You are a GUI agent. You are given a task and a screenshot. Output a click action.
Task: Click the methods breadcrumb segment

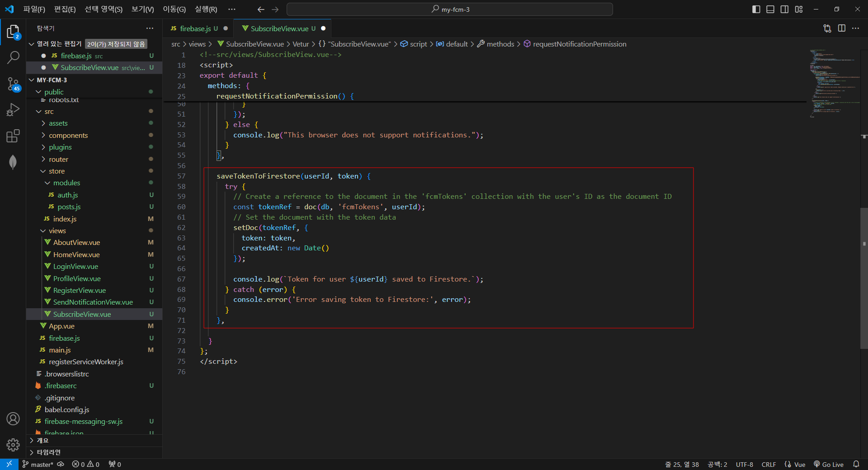point(495,44)
